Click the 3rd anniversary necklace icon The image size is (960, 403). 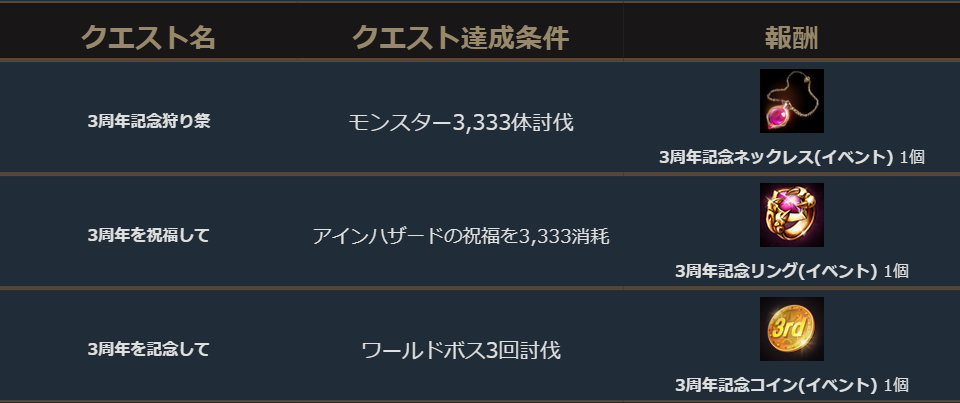click(x=791, y=101)
